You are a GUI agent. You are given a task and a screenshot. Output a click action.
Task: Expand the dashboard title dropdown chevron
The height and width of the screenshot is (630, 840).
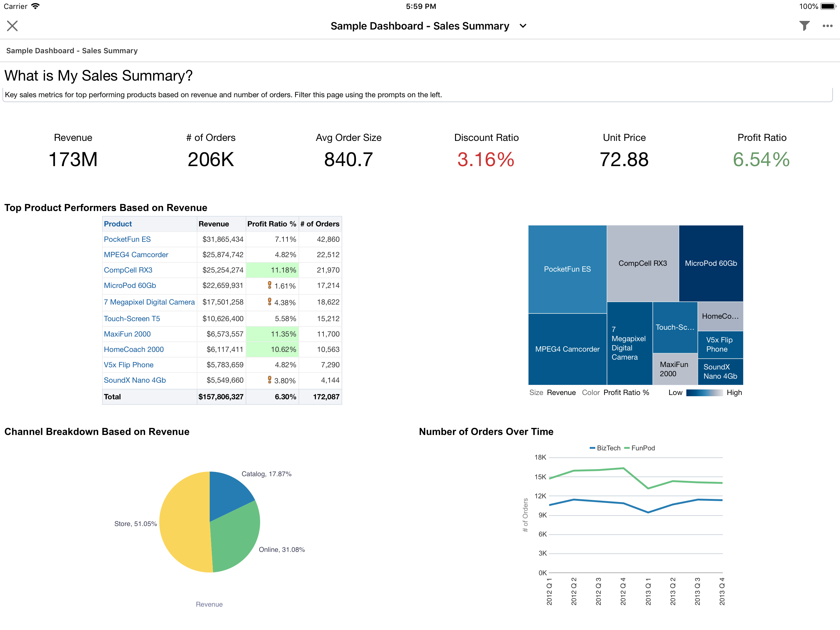point(523,26)
